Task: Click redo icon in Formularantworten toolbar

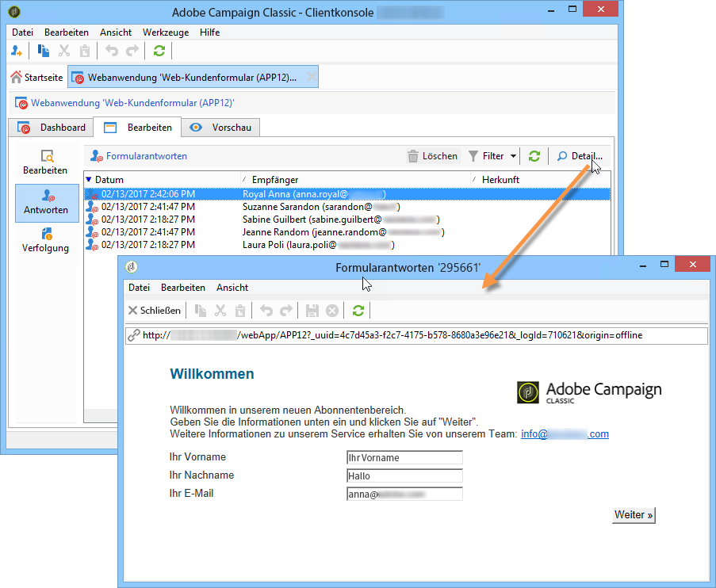Action: (286, 311)
